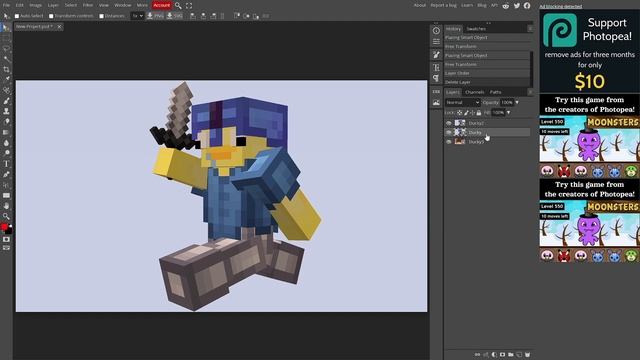Select the Path Select tool
The width and height of the screenshot is (640, 360).
[6, 185]
